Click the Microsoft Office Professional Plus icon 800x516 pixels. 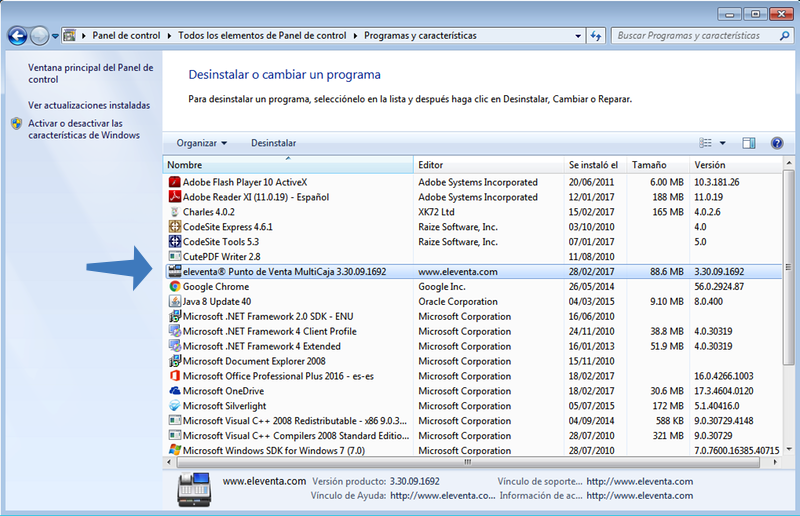(x=174, y=376)
